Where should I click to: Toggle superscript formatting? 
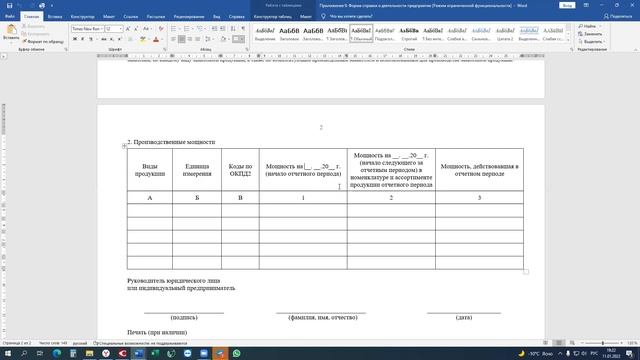[x=120, y=39]
